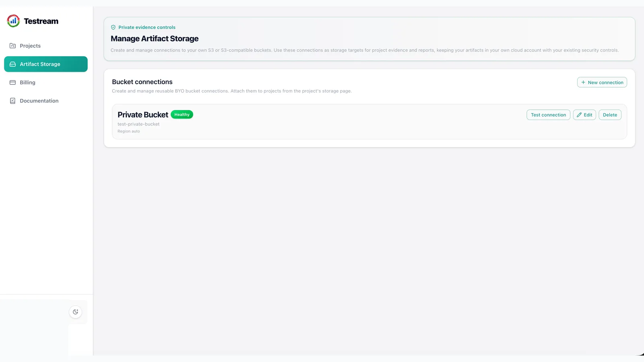Image resolution: width=644 pixels, height=362 pixels.
Task: Delete the Private Bucket connection
Action: click(610, 115)
